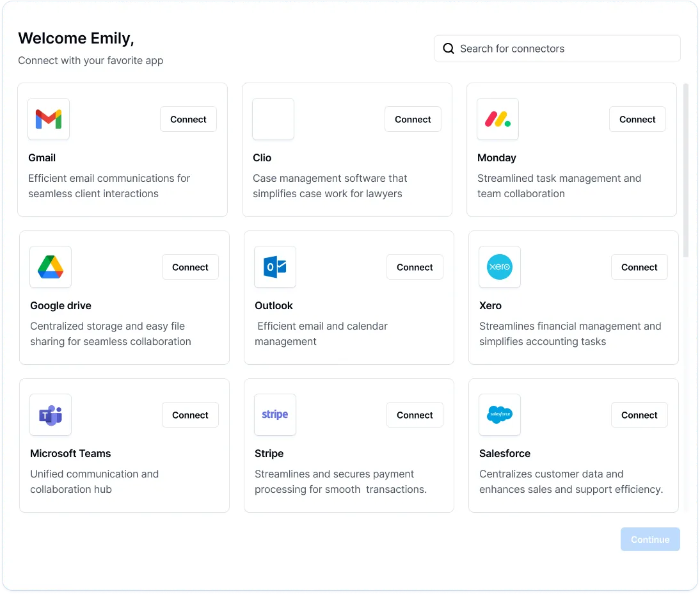Image resolution: width=700 pixels, height=594 pixels.
Task: Click 'Unified communication and collaboration hub' text
Action: [94, 481]
